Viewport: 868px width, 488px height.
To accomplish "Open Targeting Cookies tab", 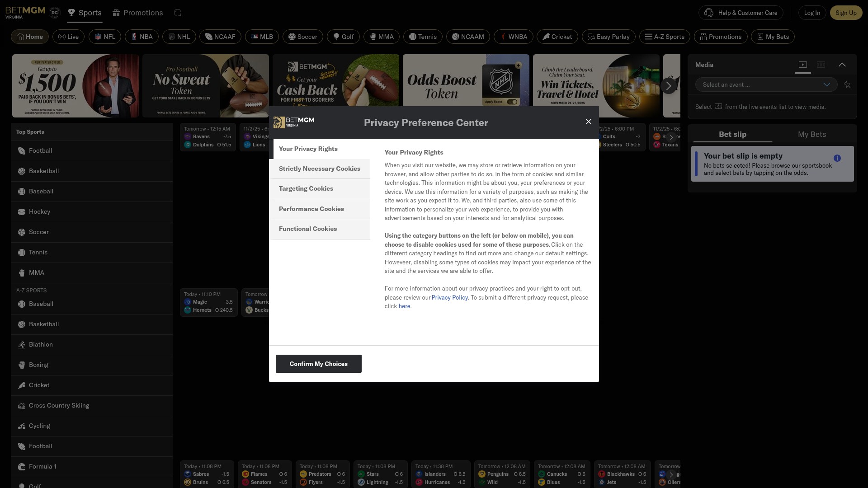I will [320, 189].
